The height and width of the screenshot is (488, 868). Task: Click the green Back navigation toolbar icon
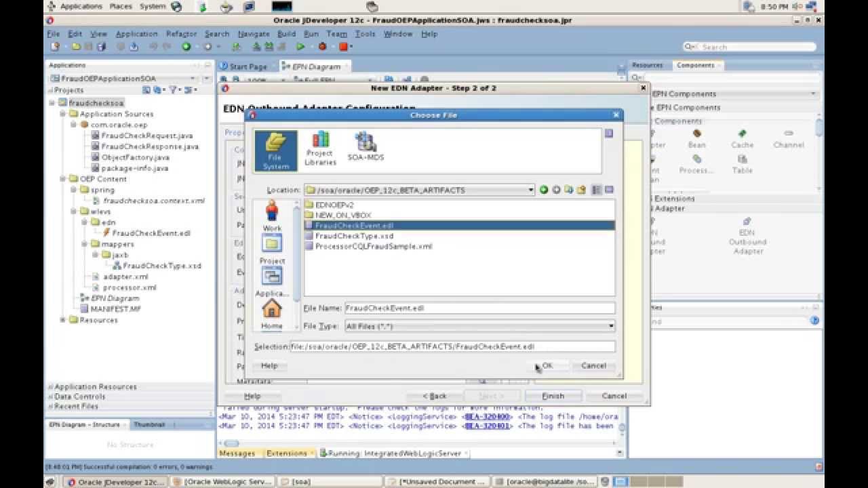[x=186, y=47]
